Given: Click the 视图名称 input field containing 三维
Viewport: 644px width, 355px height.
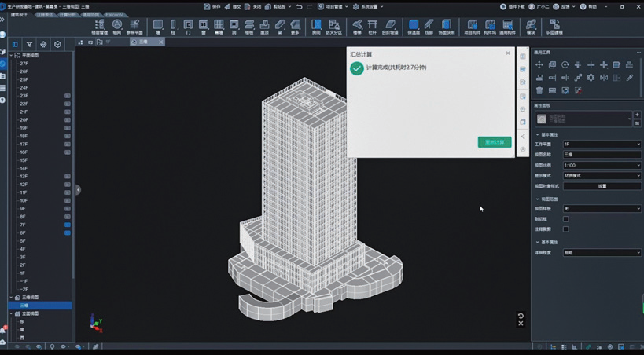Looking at the screenshot, I should [x=602, y=155].
